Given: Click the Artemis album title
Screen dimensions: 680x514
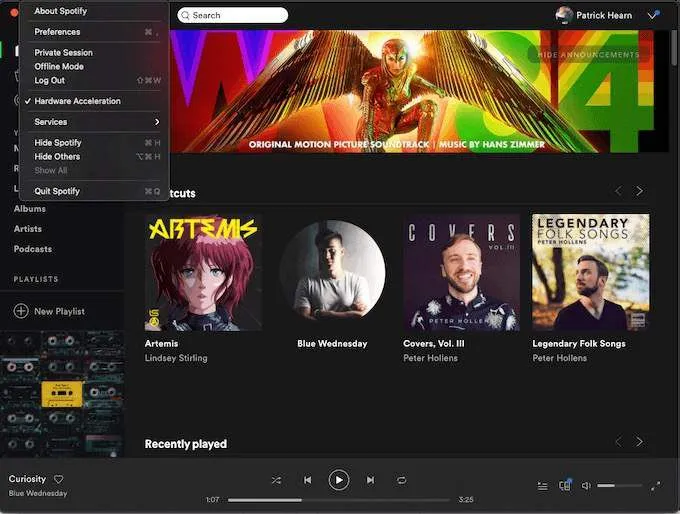Looking at the screenshot, I should coord(161,344).
